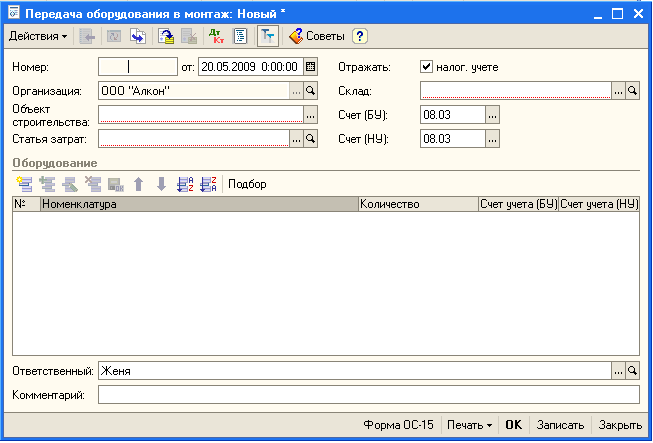Click the edit row icon in table toolbar
653x443 pixels.
click(x=70, y=184)
